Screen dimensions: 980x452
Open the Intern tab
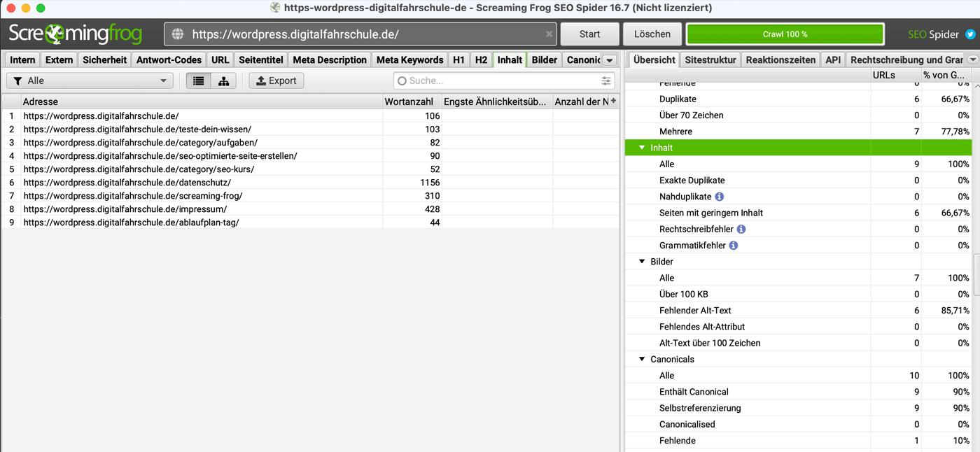(x=22, y=59)
